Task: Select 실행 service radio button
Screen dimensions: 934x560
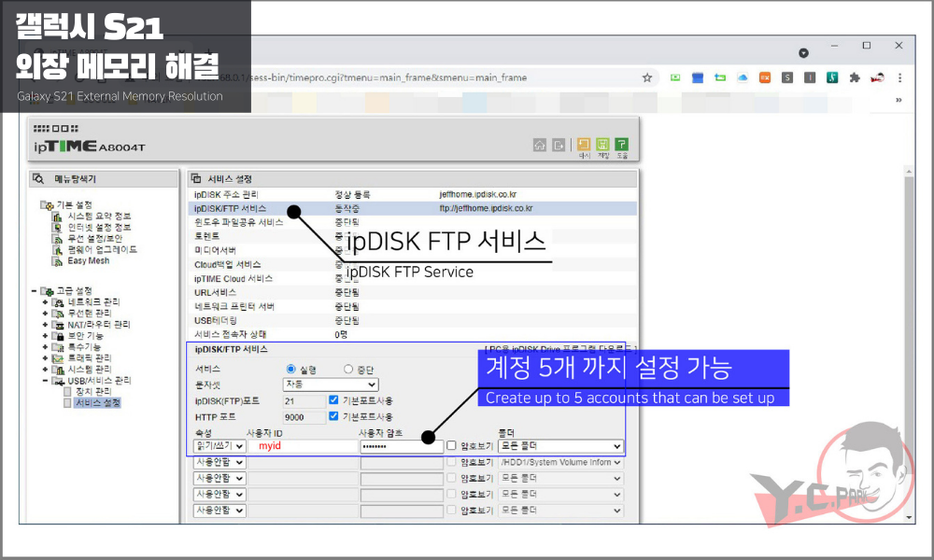Action: coord(290,369)
